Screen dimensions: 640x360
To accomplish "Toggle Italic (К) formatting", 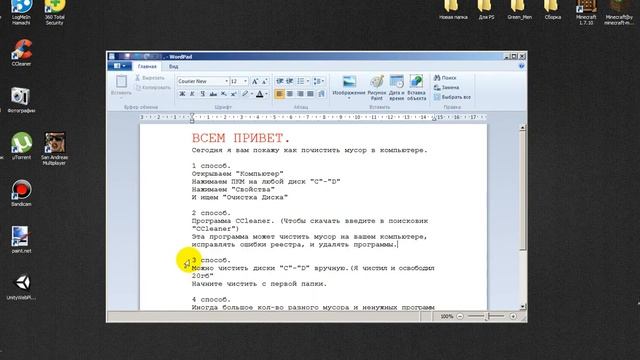I will coord(192,94).
